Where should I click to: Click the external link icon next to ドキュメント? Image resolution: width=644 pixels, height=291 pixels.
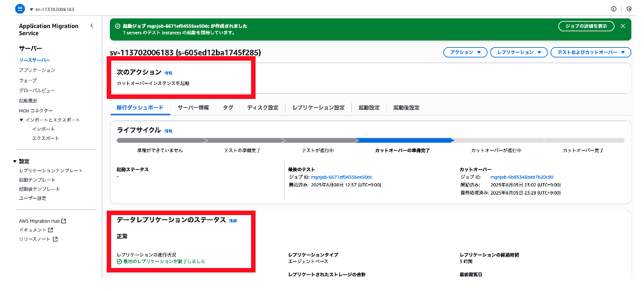pyautogui.click(x=50, y=230)
